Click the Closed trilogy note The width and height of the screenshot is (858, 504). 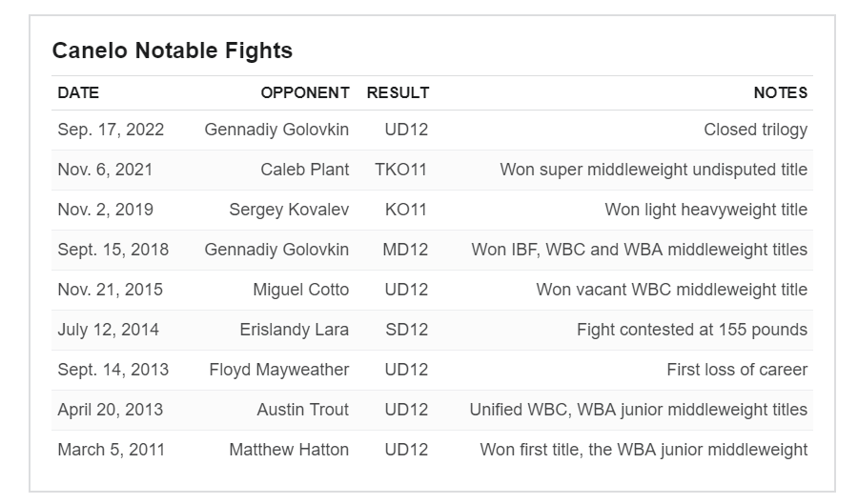(x=756, y=130)
